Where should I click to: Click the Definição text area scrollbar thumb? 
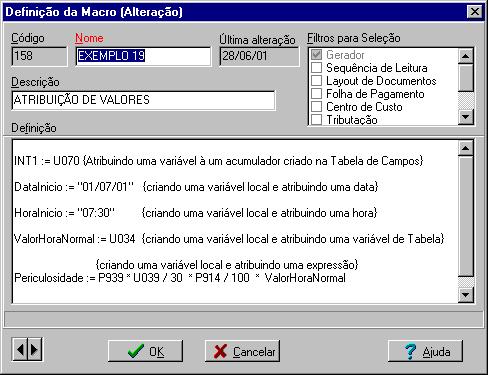pos(466,216)
